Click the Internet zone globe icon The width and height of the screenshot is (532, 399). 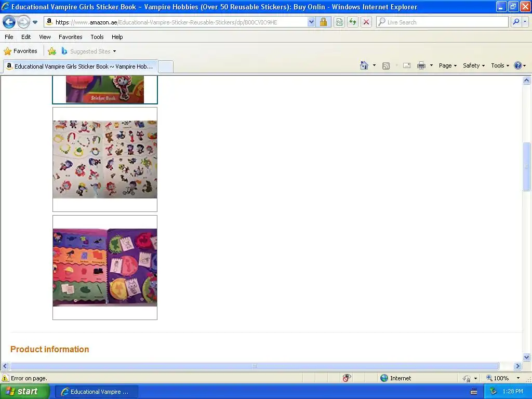(384, 378)
